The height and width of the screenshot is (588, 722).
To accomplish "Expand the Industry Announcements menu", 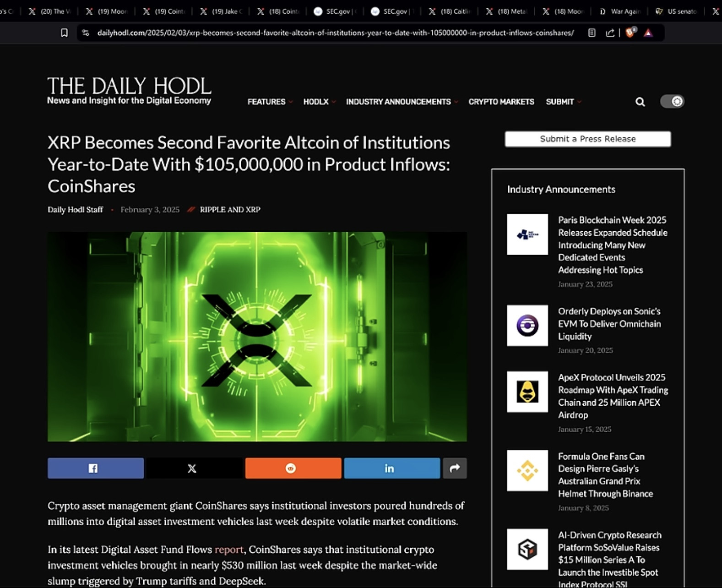I will [x=402, y=102].
